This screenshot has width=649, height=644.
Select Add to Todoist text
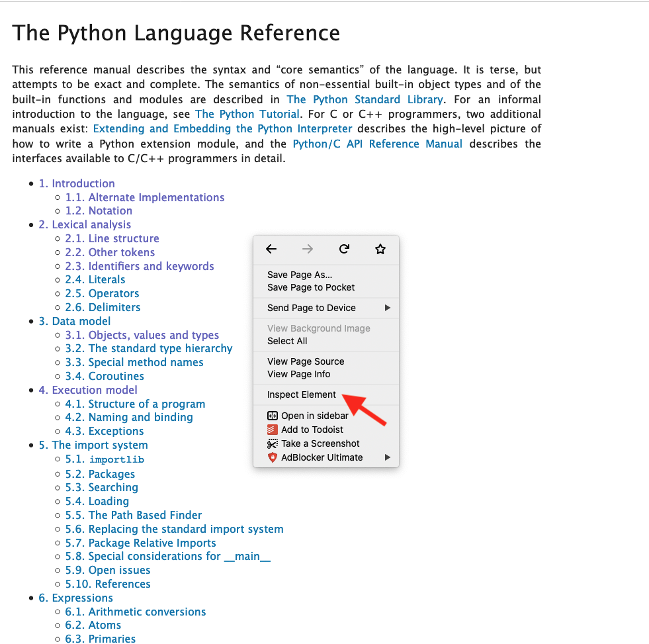point(312,430)
